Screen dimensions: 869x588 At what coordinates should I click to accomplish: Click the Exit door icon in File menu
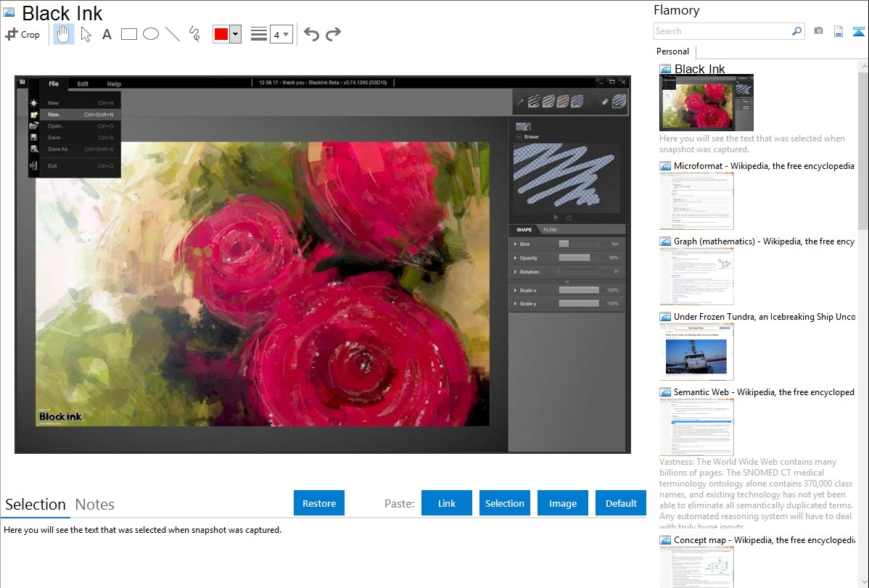click(34, 166)
